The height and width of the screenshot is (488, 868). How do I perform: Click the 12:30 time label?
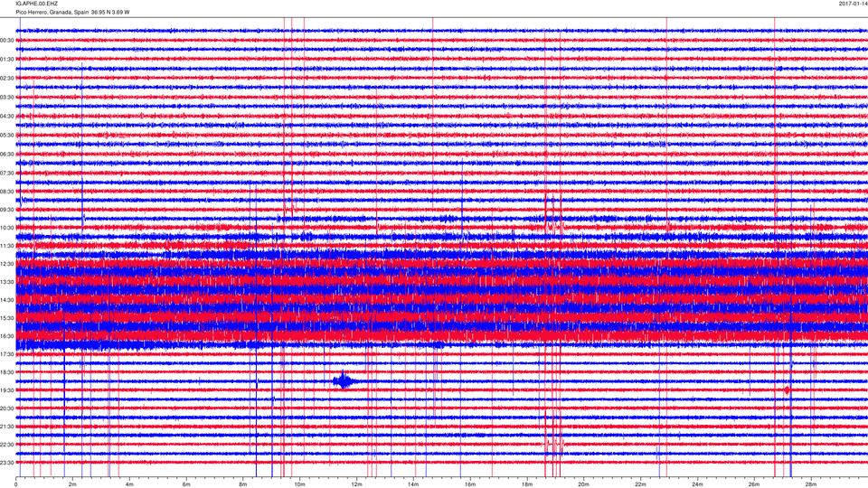pyautogui.click(x=7, y=264)
